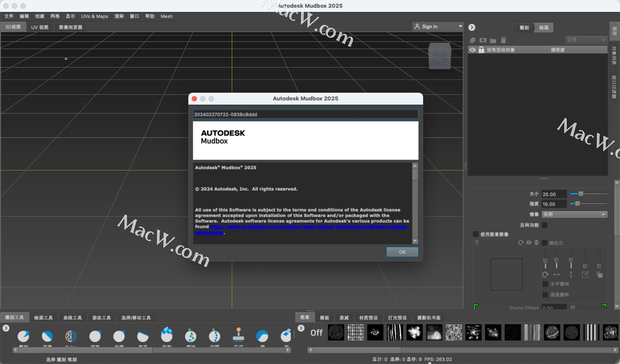Enable the 使用图章图像 checkbox
The width and height of the screenshot is (620, 364).
[x=475, y=234]
